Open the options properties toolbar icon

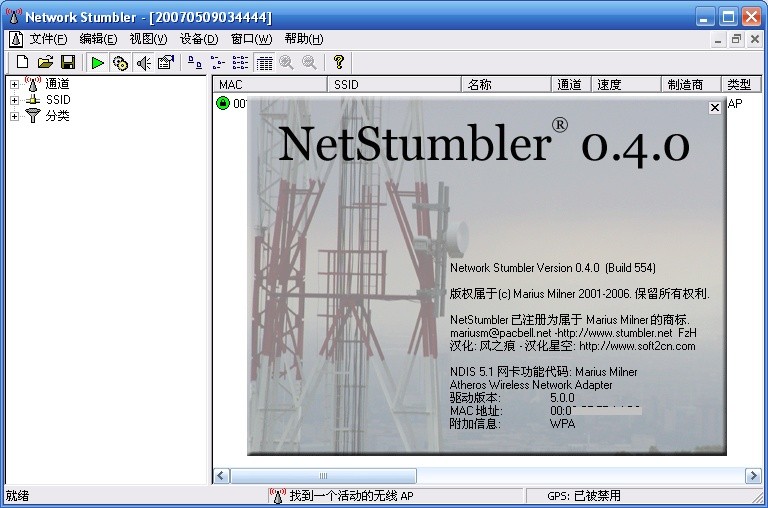(x=166, y=63)
